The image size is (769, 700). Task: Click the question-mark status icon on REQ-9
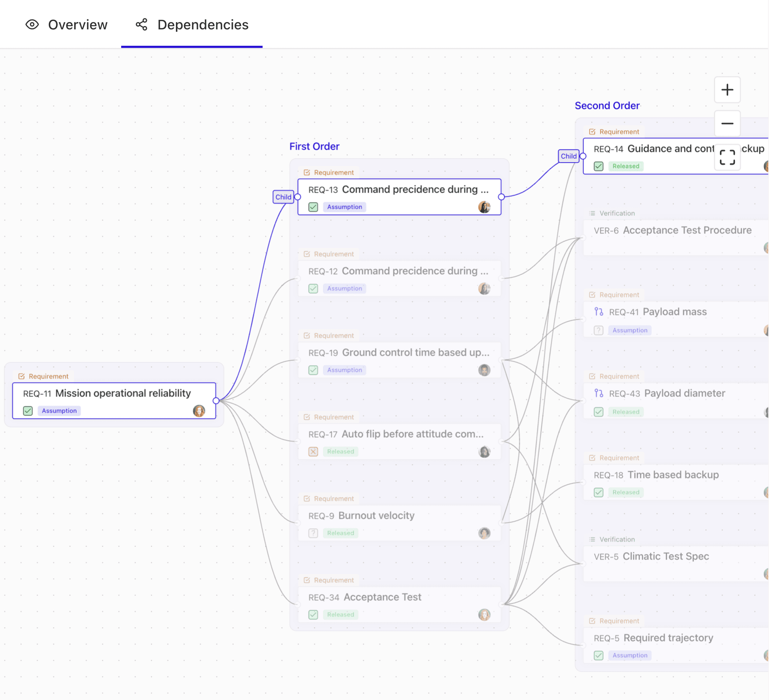coord(313,533)
